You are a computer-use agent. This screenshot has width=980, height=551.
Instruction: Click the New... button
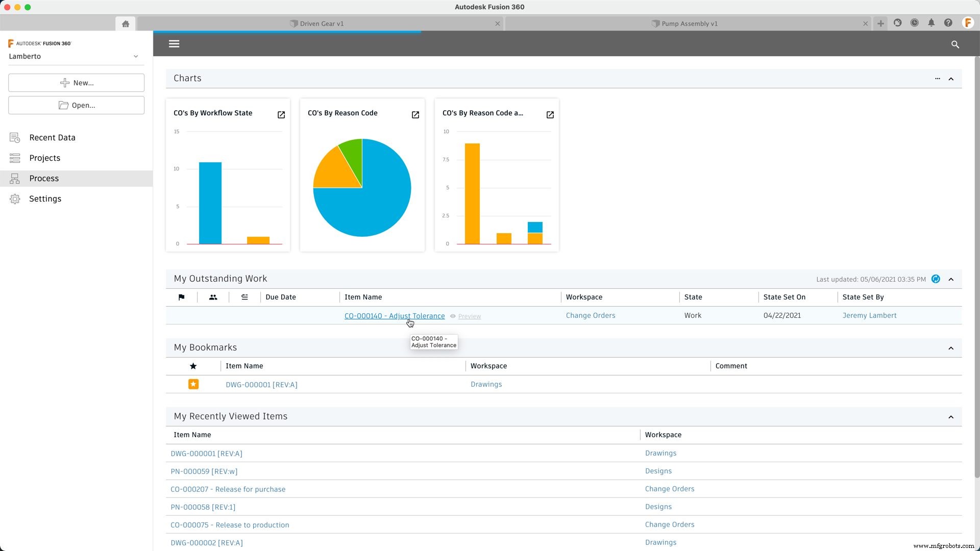click(77, 83)
